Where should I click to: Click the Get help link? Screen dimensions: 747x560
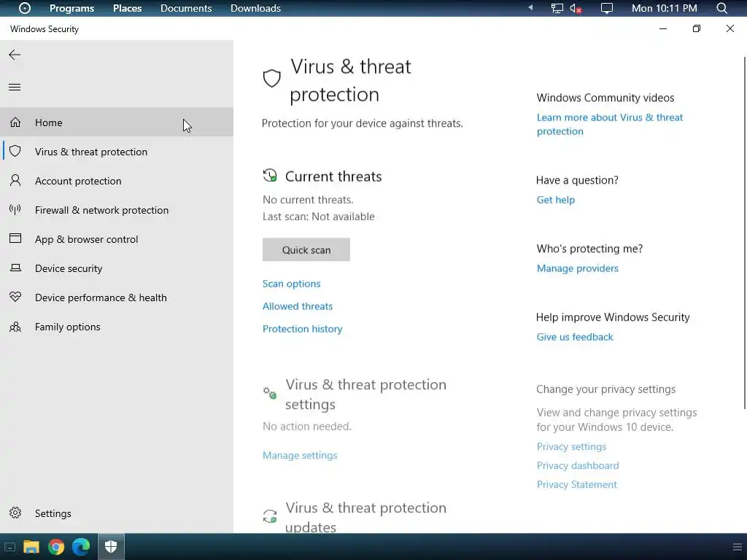click(556, 200)
